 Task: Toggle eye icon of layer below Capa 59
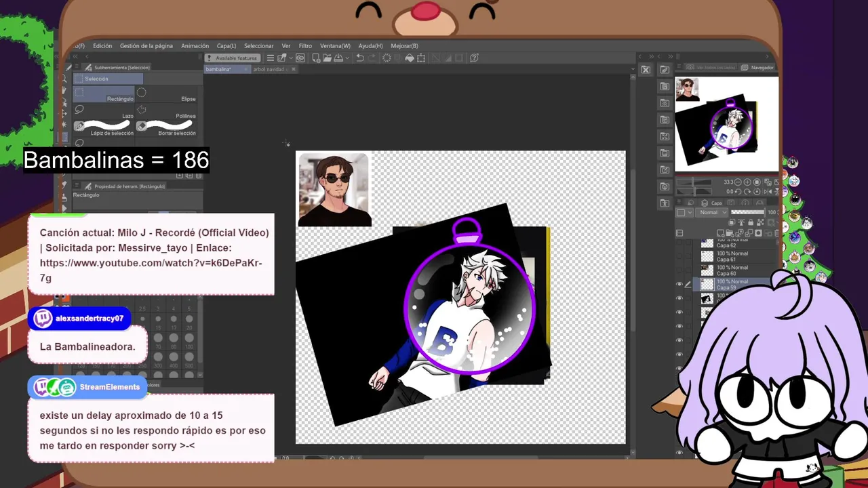click(x=679, y=298)
